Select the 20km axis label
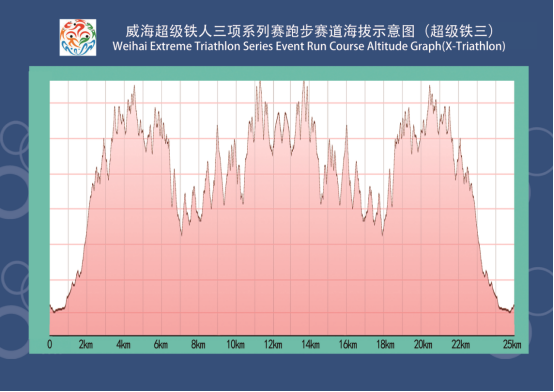 [x=423, y=344]
